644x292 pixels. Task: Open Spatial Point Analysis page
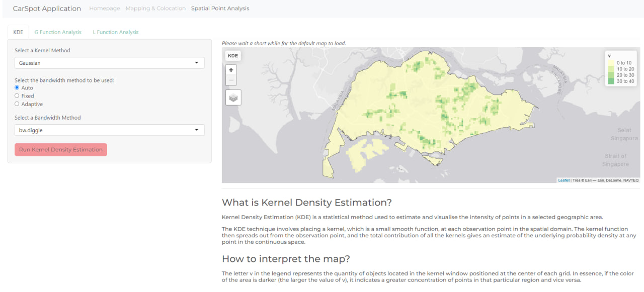click(220, 9)
